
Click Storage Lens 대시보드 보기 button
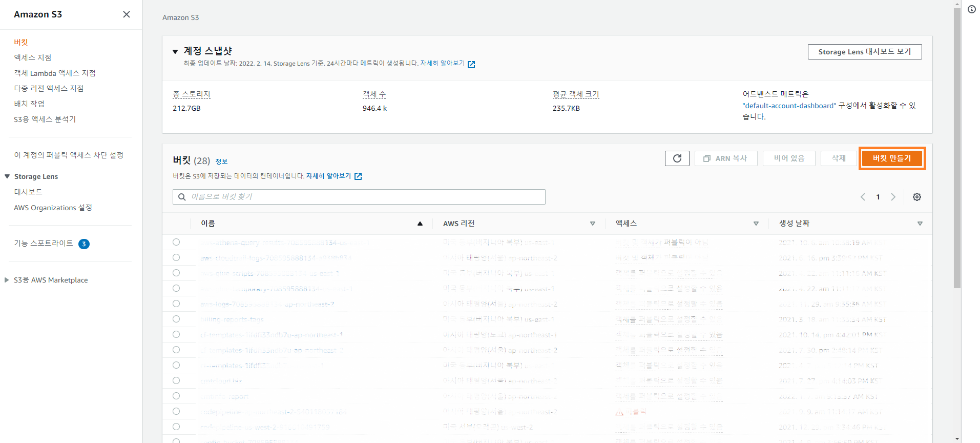coord(865,52)
